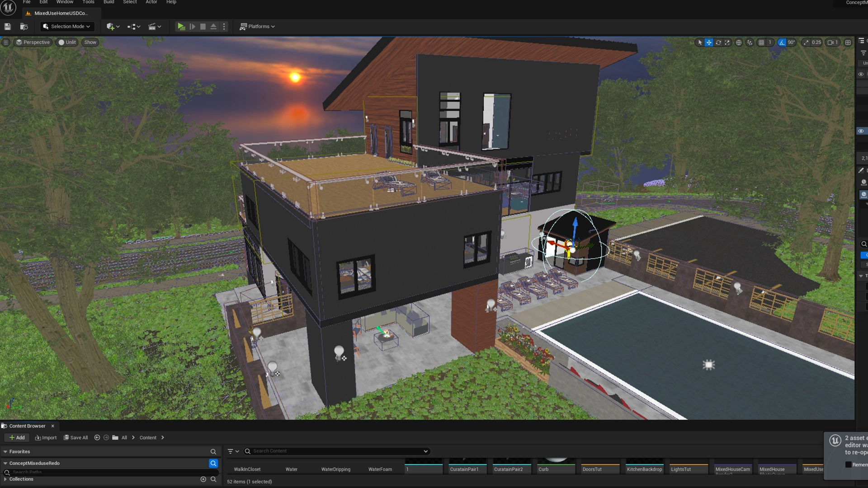This screenshot has height=488, width=868.
Task: Activate the select objects arrow tool
Action: coord(700,42)
